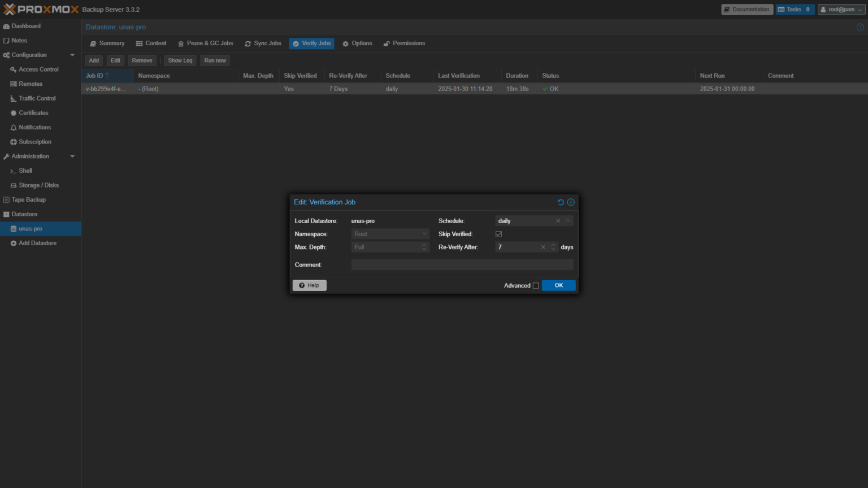Go to Notifications settings
This screenshot has height=488, width=868.
35,127
